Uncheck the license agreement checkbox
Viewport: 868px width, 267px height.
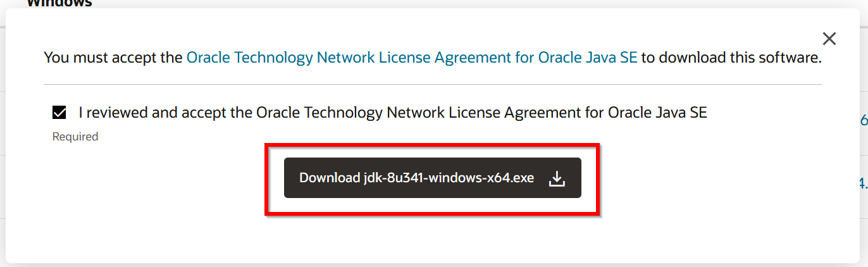pyautogui.click(x=59, y=113)
